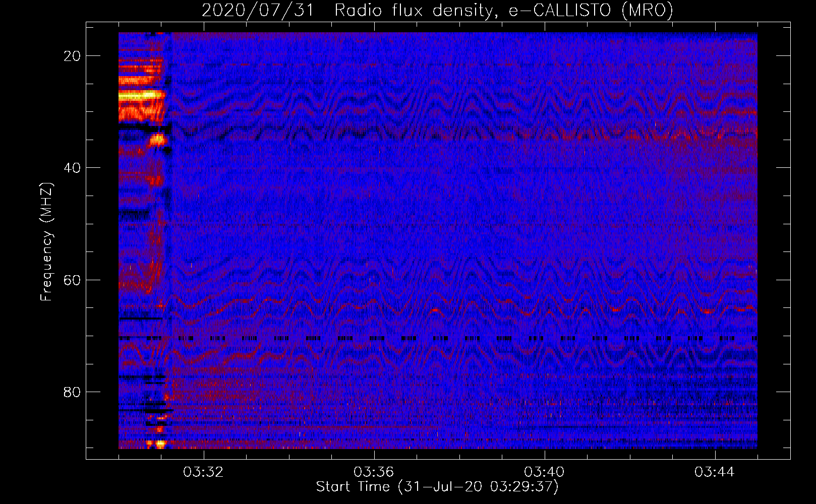816x504 pixels.
Task: Click the 03:44 time tick label
Action: [715, 472]
